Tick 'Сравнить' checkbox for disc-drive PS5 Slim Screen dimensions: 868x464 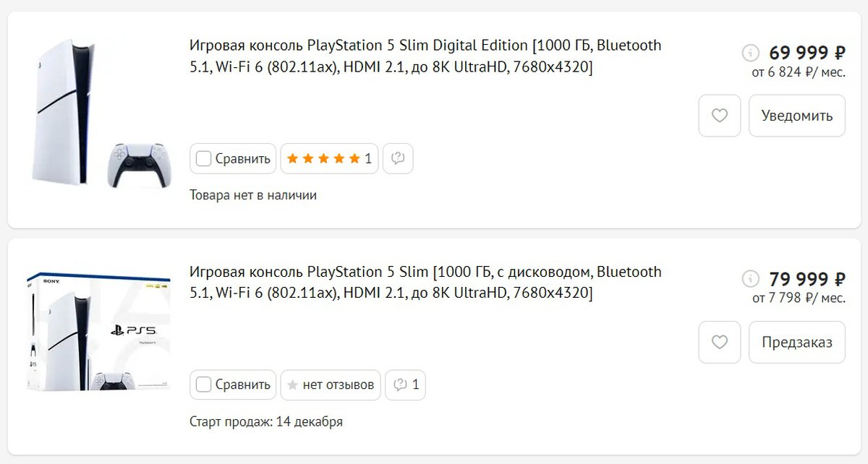coord(204,384)
